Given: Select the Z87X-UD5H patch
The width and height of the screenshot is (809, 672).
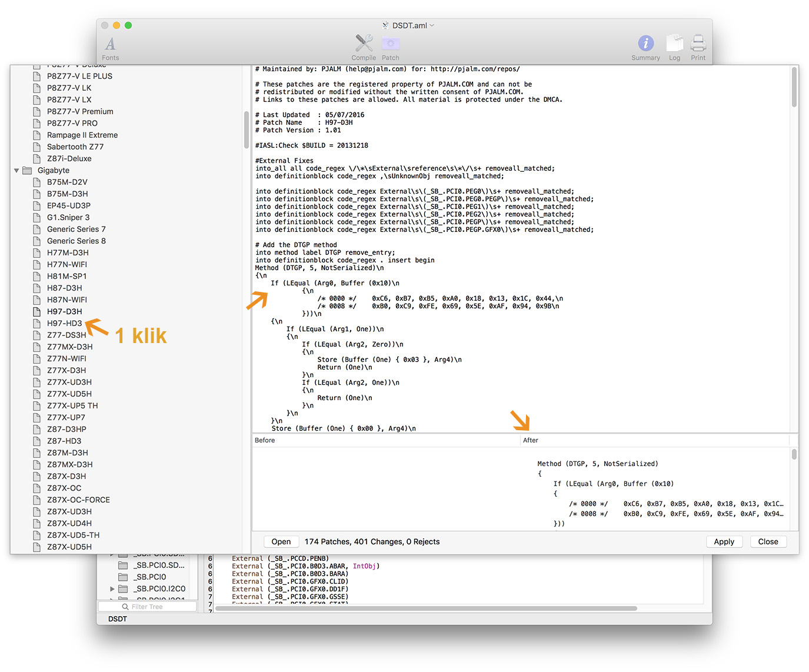Looking at the screenshot, I should [69, 547].
